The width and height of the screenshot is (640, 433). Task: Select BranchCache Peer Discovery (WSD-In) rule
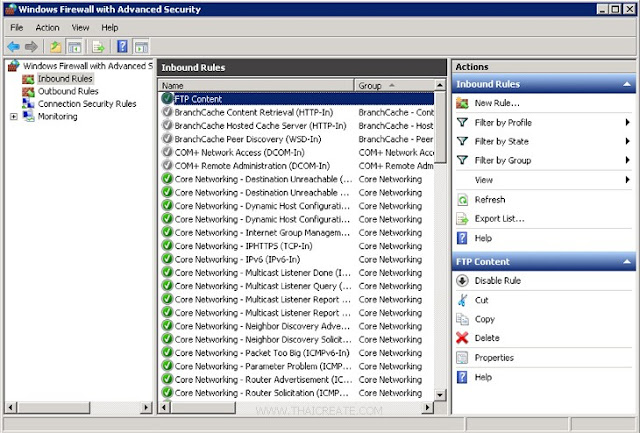click(296, 139)
